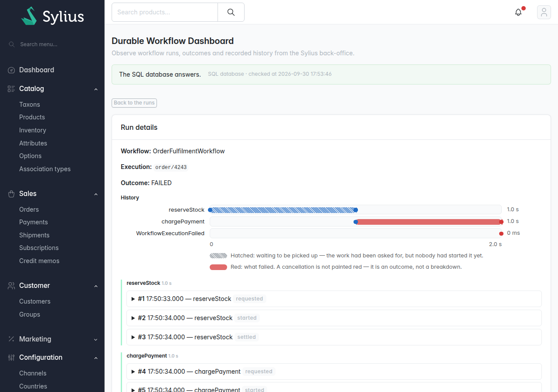Go to Payments page
This screenshot has height=392, width=558.
[x=34, y=222]
